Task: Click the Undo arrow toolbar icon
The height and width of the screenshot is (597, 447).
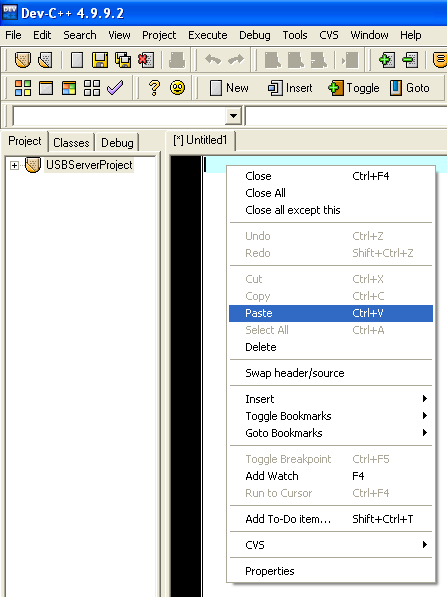Action: (x=212, y=59)
